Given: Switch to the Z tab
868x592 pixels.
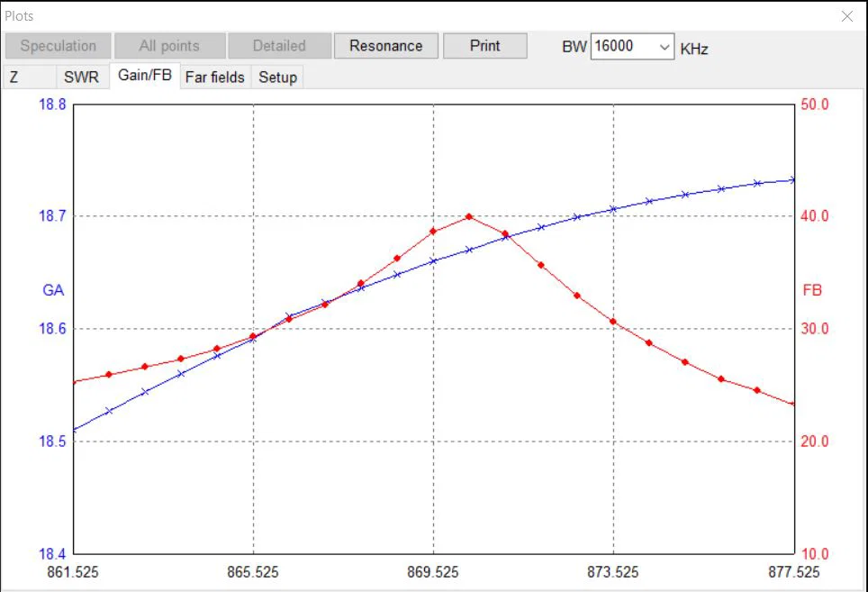Looking at the screenshot, I should coord(30,77).
